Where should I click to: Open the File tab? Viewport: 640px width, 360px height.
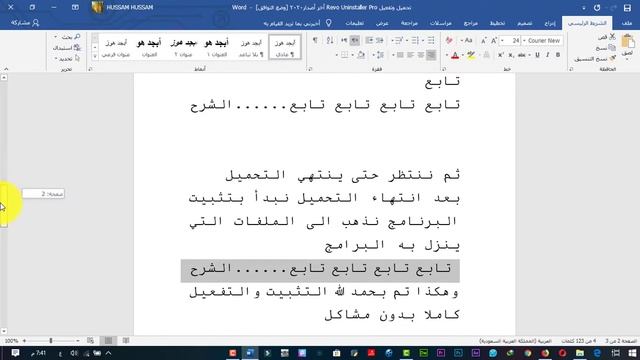click(x=627, y=23)
